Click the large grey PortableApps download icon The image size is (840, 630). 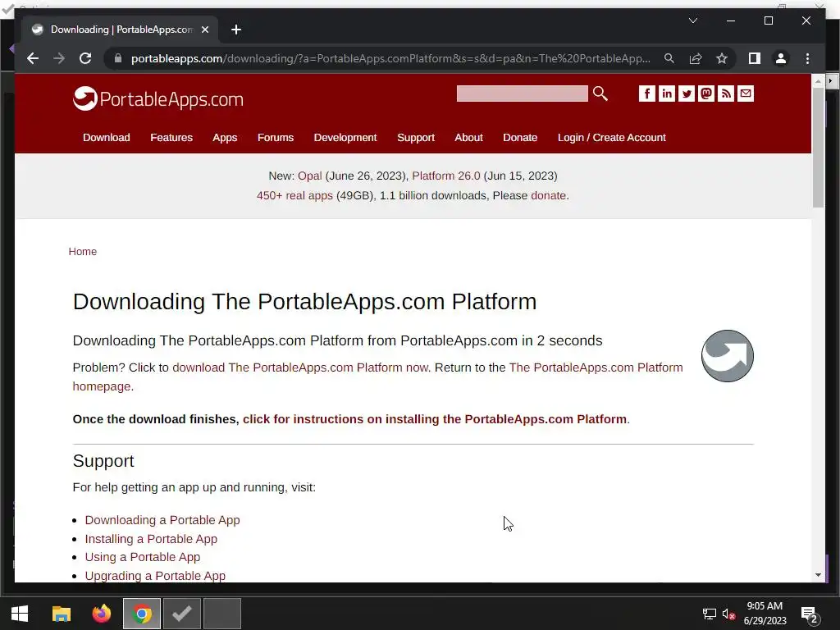727,356
